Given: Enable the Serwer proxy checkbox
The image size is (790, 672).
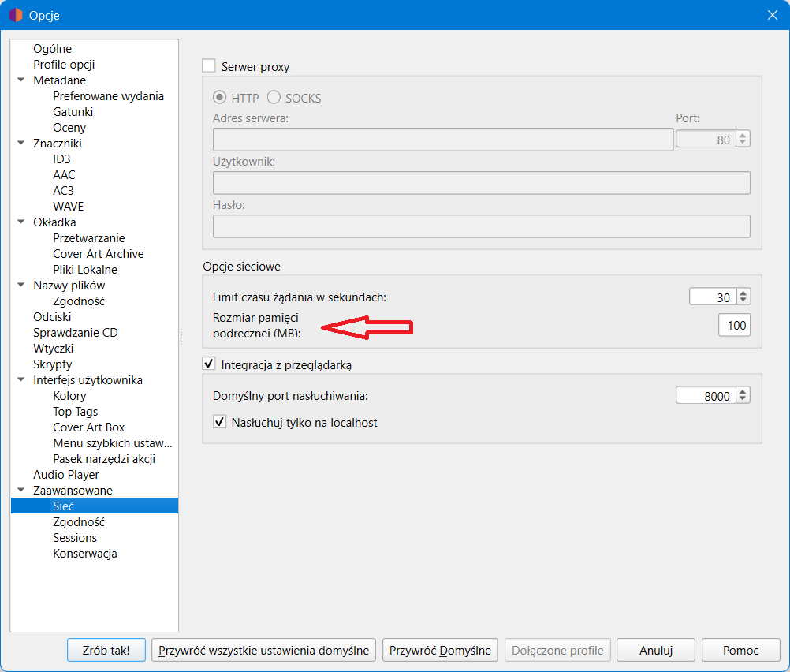Looking at the screenshot, I should (209, 67).
